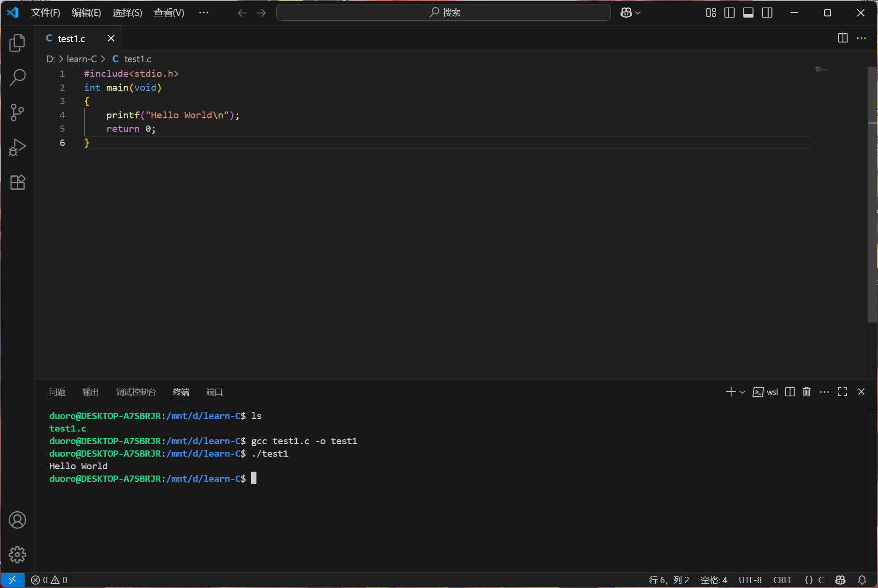Change end of line sequence CRLF
The height and width of the screenshot is (588, 878).
pyautogui.click(x=783, y=580)
